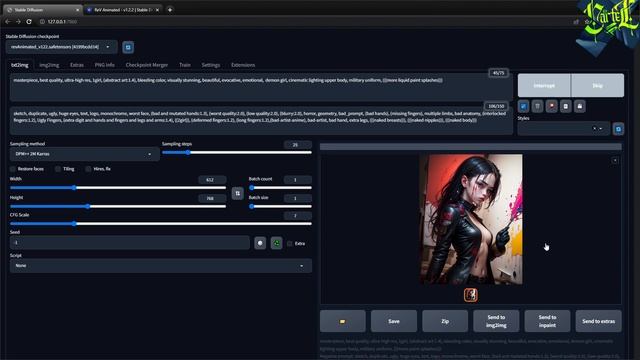640x360 pixels.
Task: Click the CFG Scale slider track
Action: coord(161,224)
